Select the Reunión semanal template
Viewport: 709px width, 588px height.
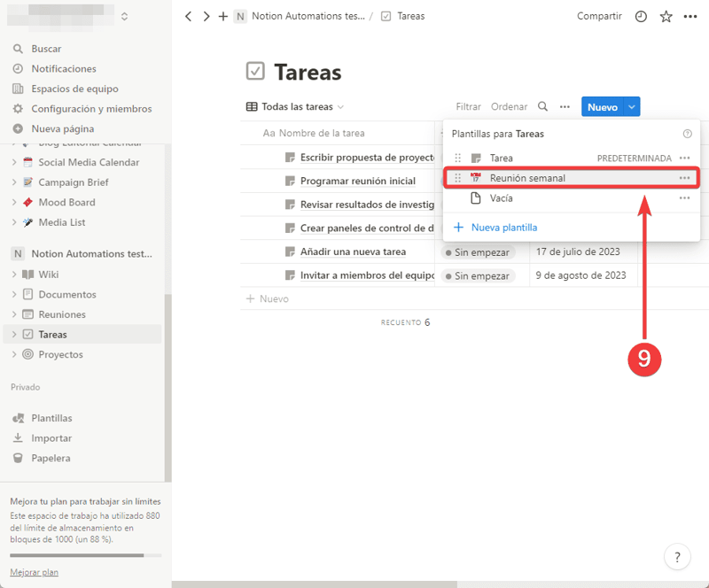click(527, 178)
